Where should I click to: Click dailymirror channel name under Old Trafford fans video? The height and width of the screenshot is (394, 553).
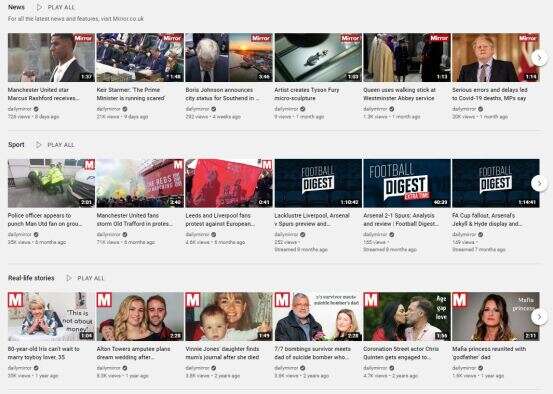[109, 234]
